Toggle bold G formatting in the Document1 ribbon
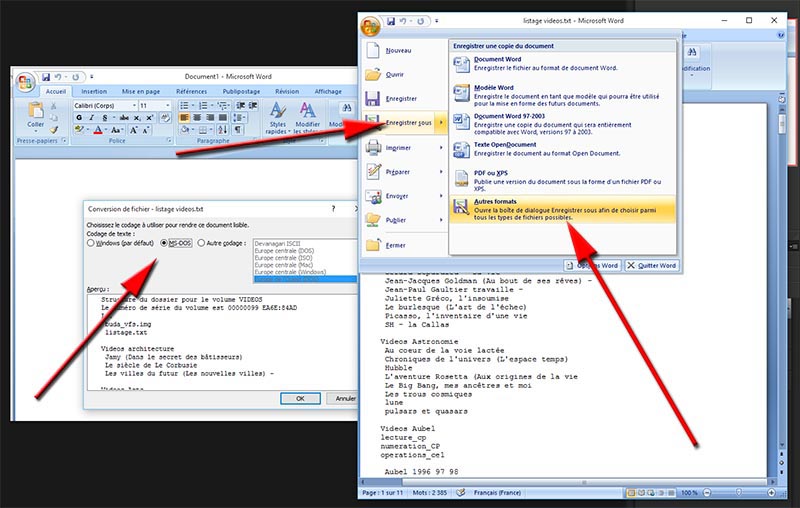 click(79, 118)
